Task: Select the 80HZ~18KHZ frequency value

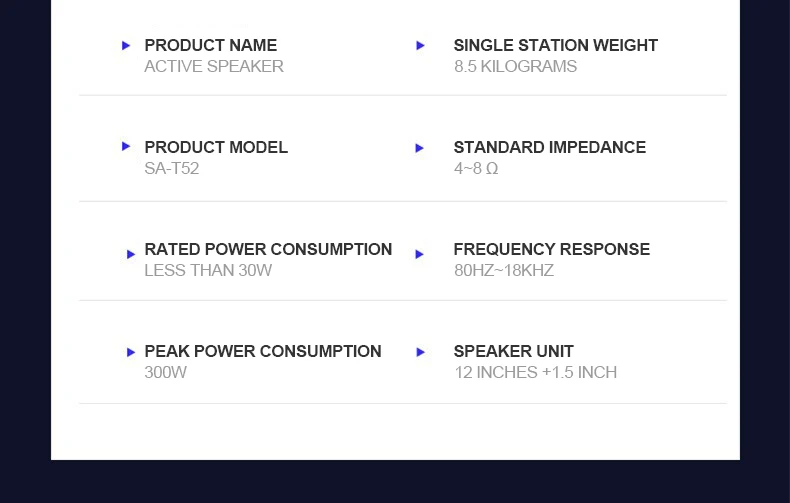Action: tap(504, 271)
